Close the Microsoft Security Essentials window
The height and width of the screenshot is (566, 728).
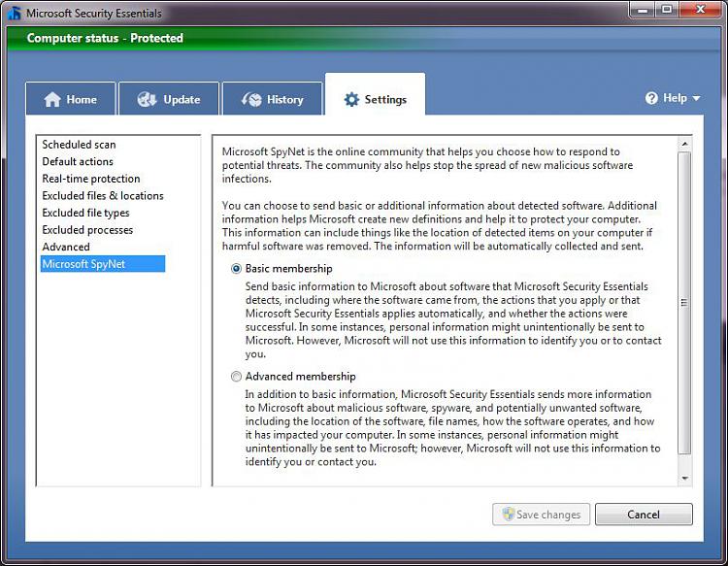701,10
